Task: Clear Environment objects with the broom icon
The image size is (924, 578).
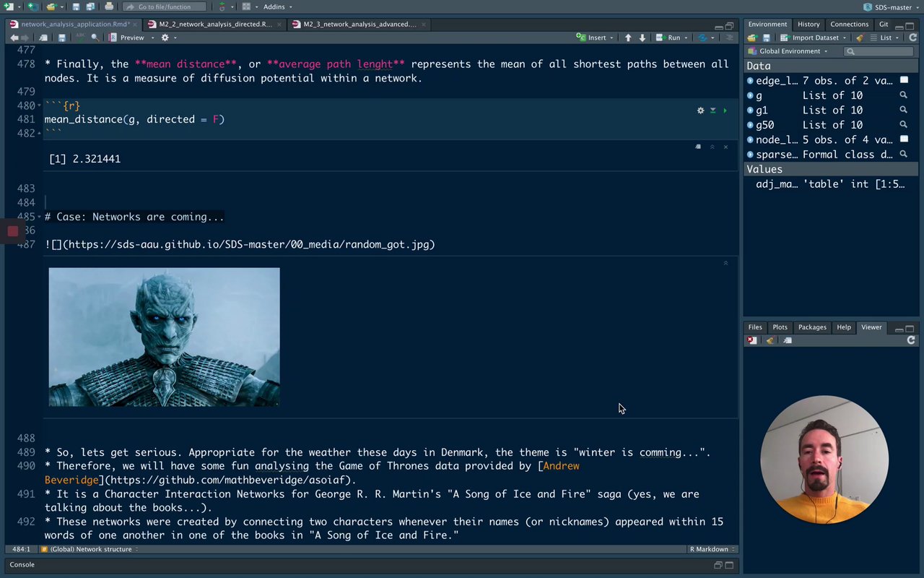Action: (860, 38)
